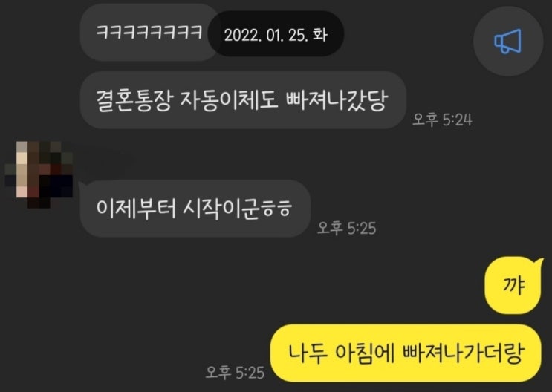552x392 pixels.
Task: Click the word 시작이군ㅎㅎ in the message
Action: tap(237, 209)
